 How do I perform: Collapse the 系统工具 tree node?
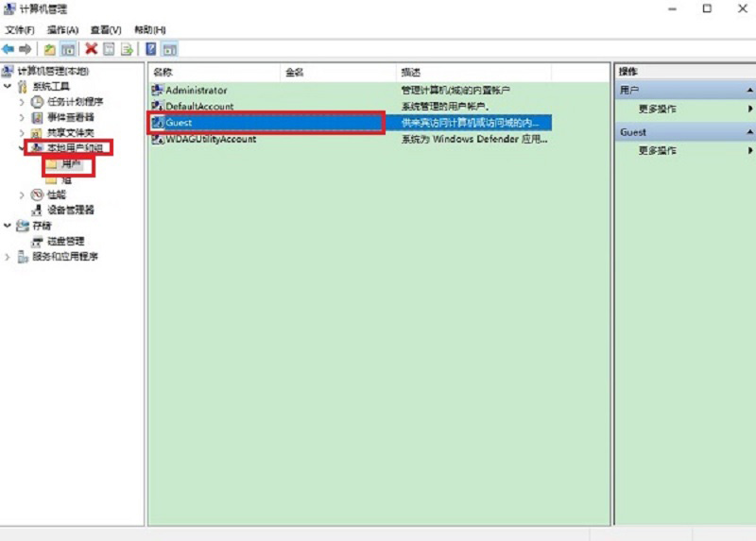tap(8, 86)
